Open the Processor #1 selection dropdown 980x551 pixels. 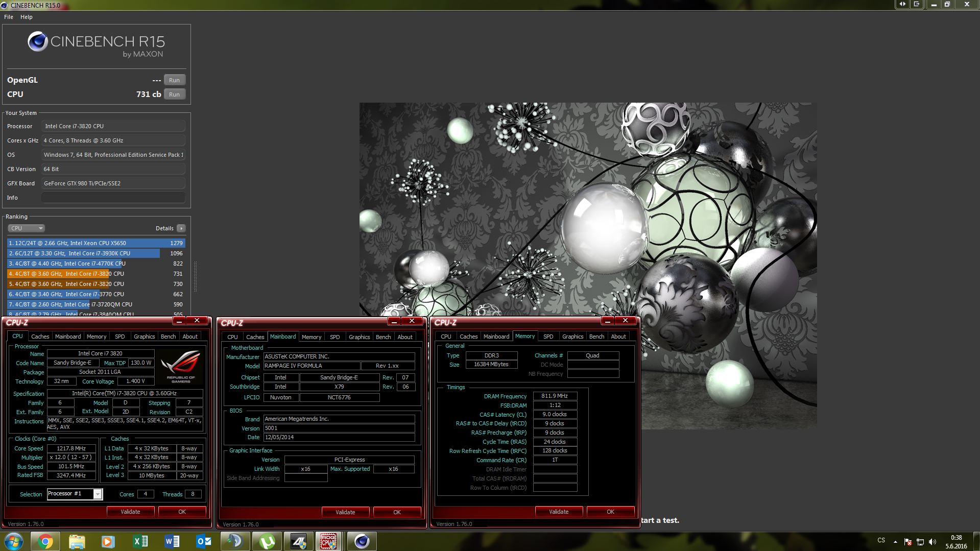pyautogui.click(x=75, y=494)
